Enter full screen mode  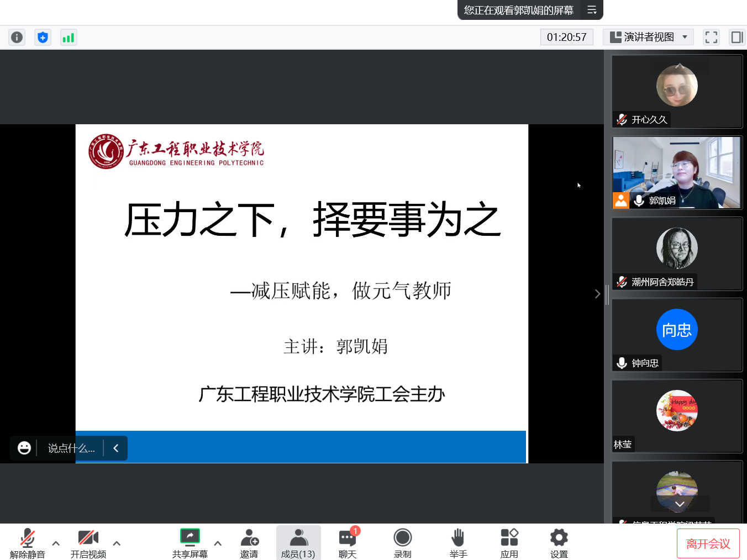tap(711, 37)
